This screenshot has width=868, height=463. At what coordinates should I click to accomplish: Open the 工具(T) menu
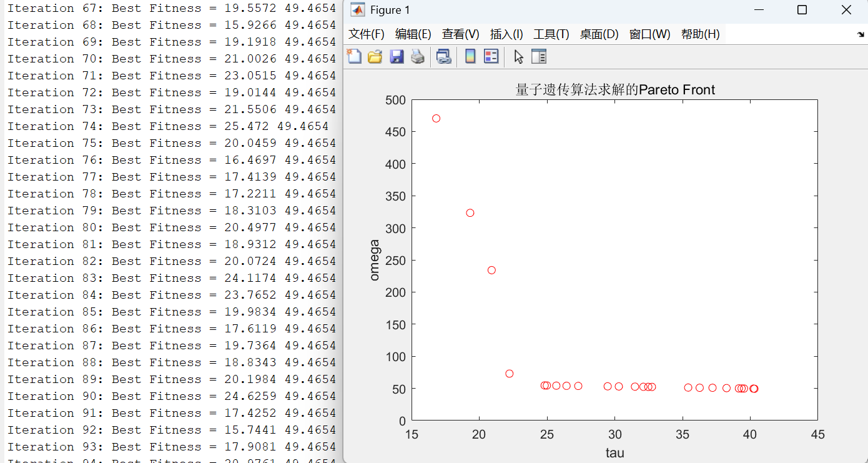(x=551, y=34)
